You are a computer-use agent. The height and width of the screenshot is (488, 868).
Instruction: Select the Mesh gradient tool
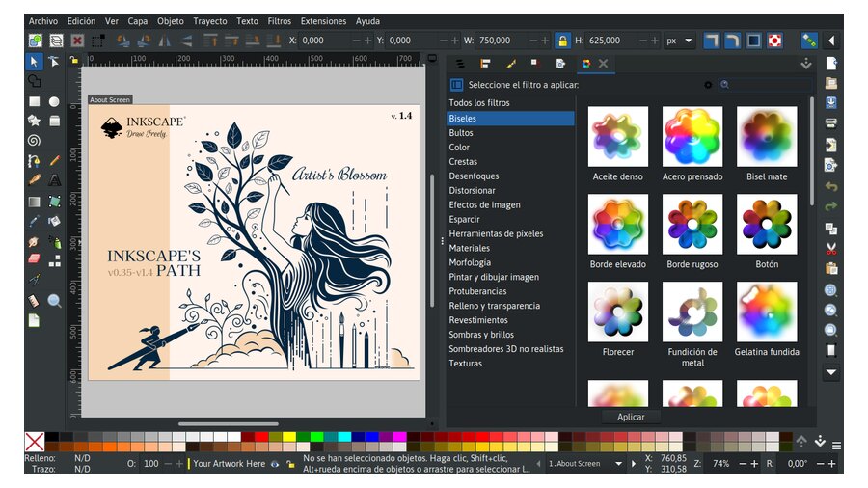(x=54, y=202)
